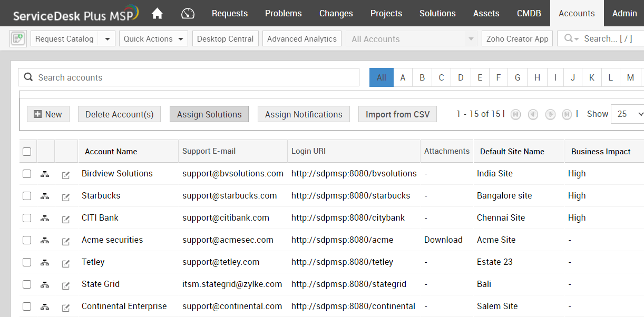The height and width of the screenshot is (317, 644).
Task: Click the new request notepad icon
Action: (x=18, y=38)
